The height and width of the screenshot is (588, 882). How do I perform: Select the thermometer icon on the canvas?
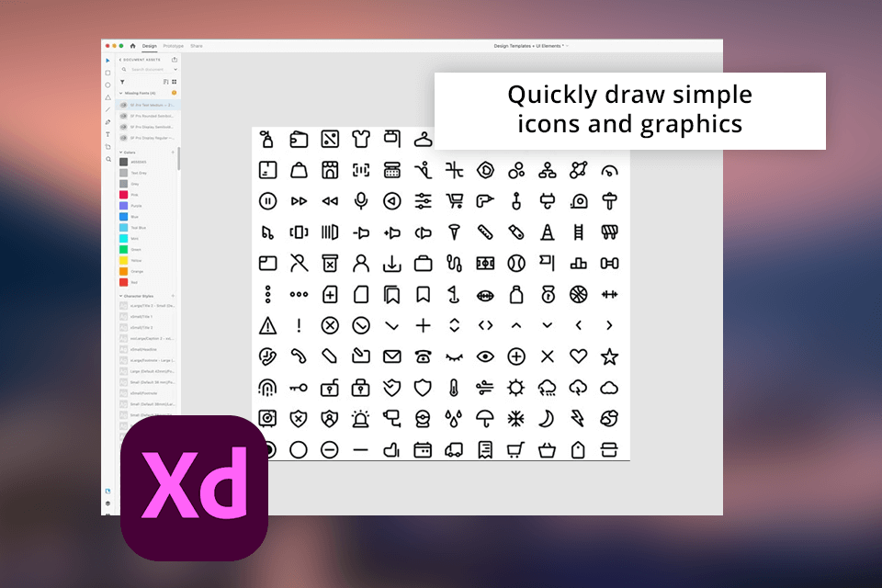454,387
